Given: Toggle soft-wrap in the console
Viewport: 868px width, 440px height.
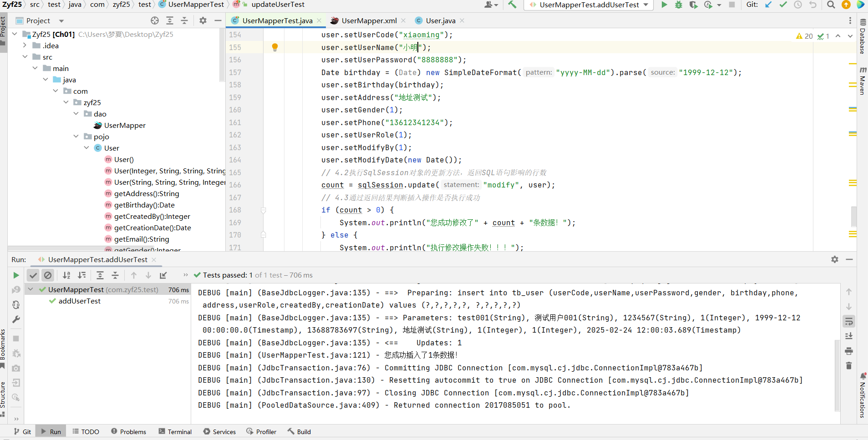Looking at the screenshot, I should click(849, 321).
